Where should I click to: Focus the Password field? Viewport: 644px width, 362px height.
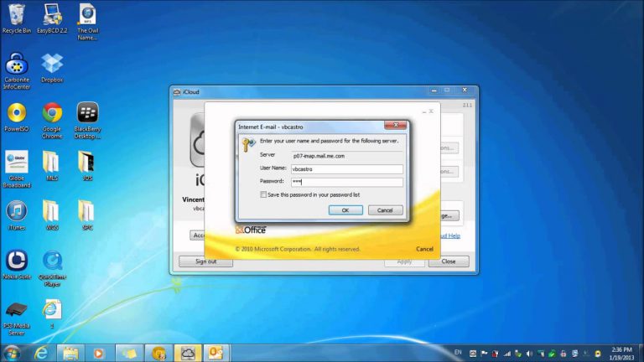click(x=347, y=182)
